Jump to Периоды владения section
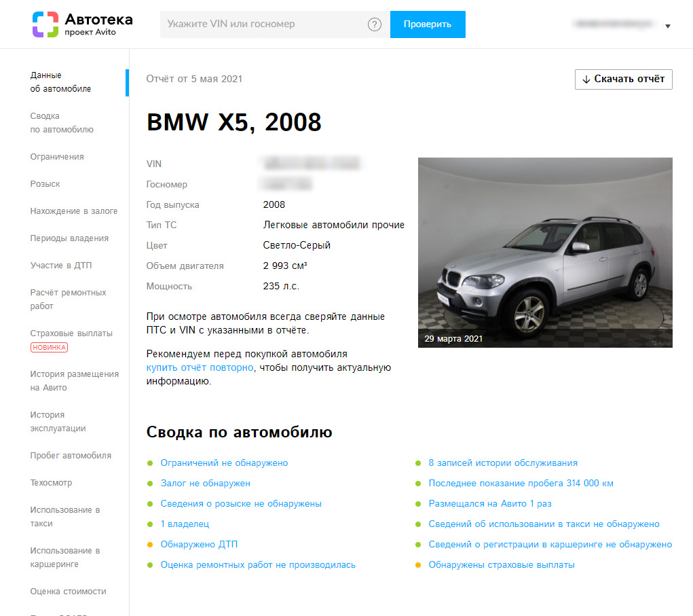Viewport: 693px width, 616px height. tap(69, 238)
